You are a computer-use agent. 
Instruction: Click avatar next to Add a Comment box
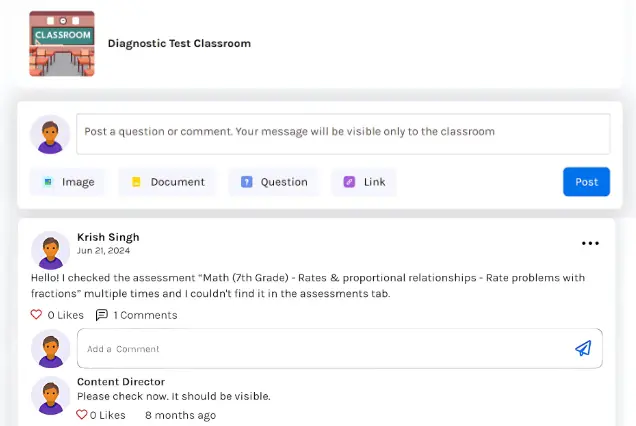point(50,349)
